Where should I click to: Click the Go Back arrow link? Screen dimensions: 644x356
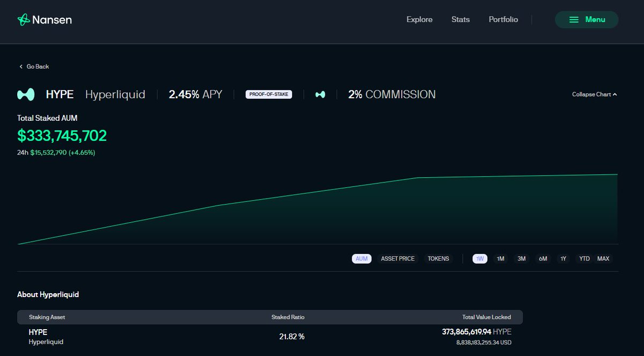pos(34,67)
